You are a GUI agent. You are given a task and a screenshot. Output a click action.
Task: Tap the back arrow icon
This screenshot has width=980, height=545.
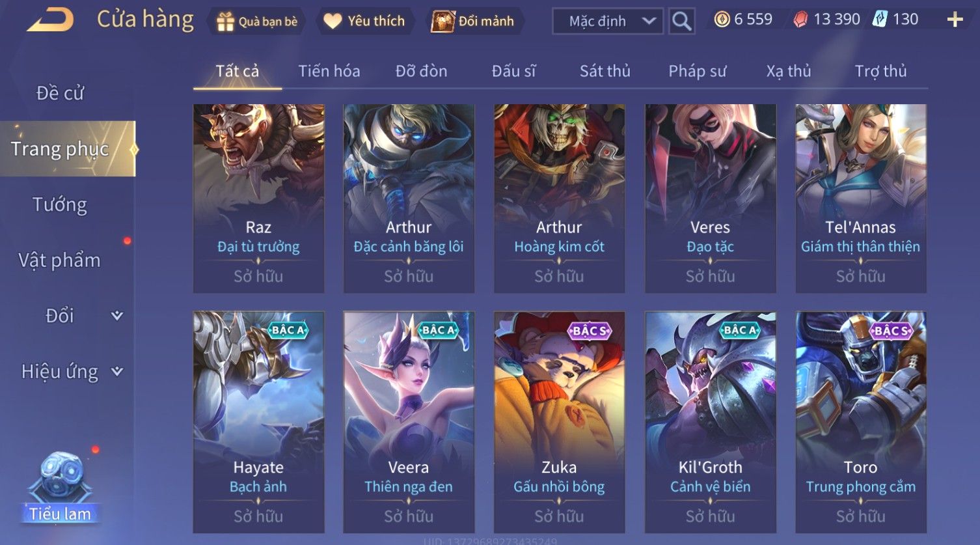click(x=50, y=20)
